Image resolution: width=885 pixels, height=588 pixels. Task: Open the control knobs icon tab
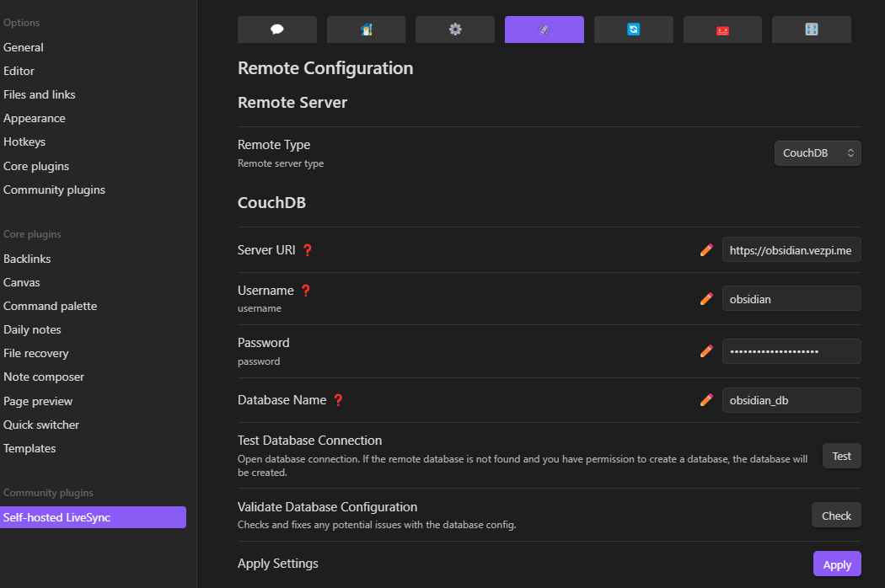click(811, 29)
